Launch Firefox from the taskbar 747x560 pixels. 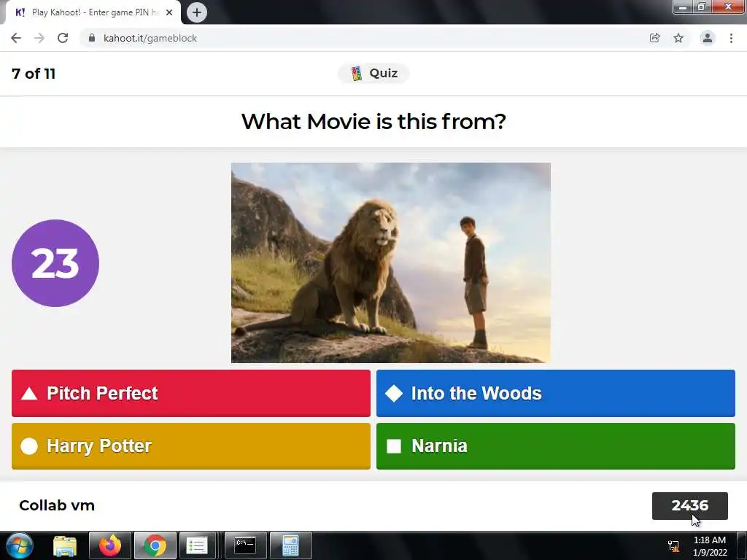110,545
